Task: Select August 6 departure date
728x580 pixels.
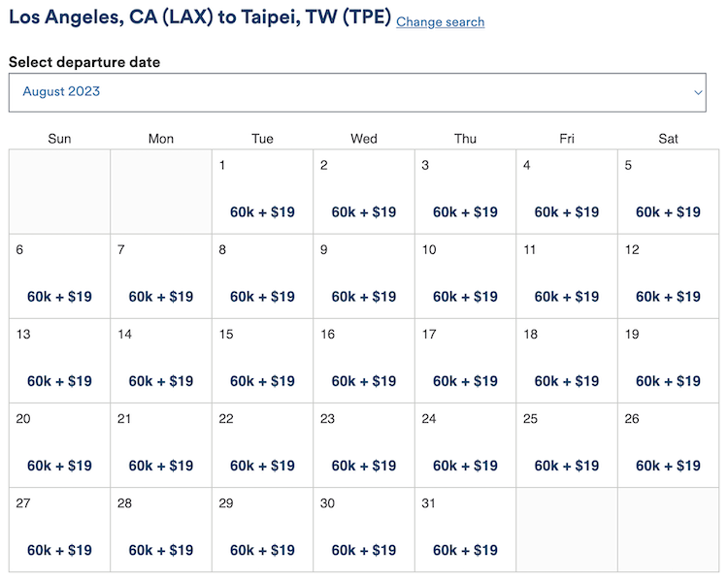Action: (x=59, y=276)
